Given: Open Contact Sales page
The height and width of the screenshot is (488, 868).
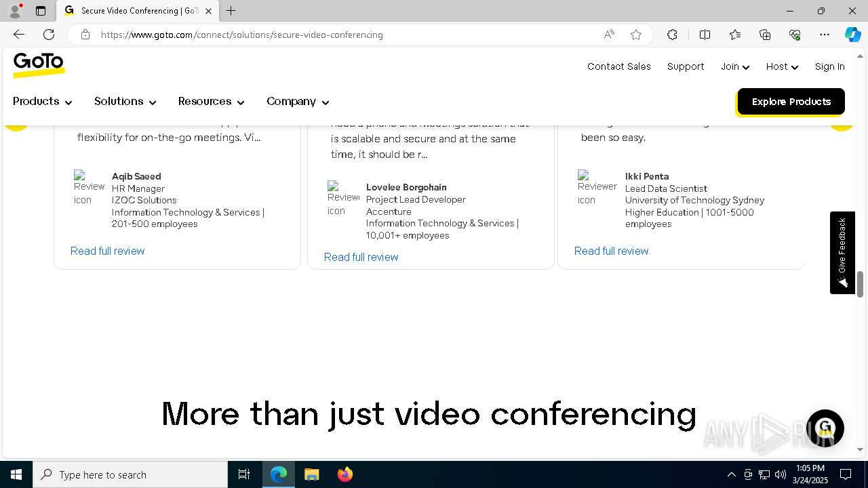Looking at the screenshot, I should point(619,66).
